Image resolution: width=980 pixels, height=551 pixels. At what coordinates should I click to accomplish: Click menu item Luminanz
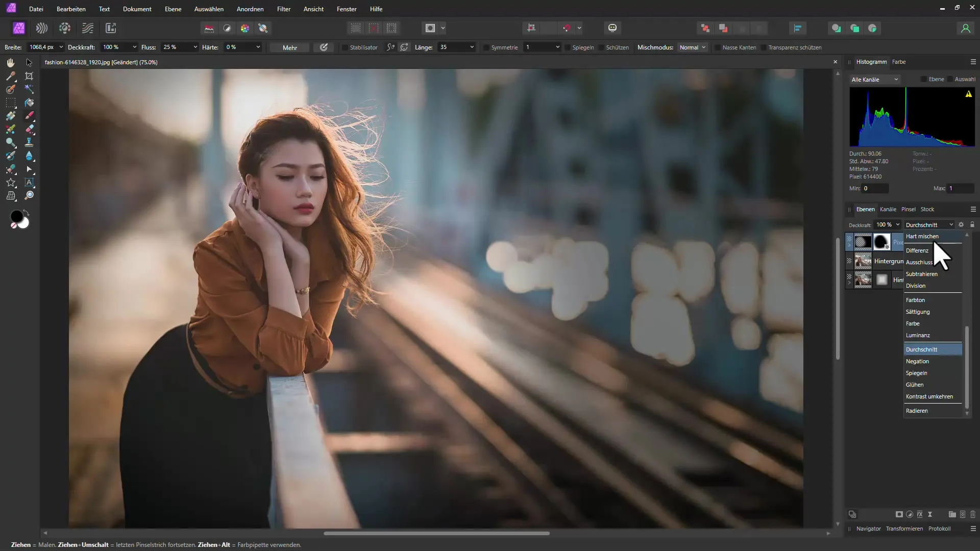(x=918, y=335)
